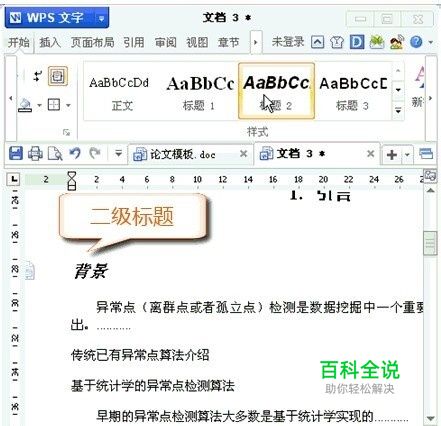Apply the 标题 1 style
The width and height of the screenshot is (441, 426).
199,91
